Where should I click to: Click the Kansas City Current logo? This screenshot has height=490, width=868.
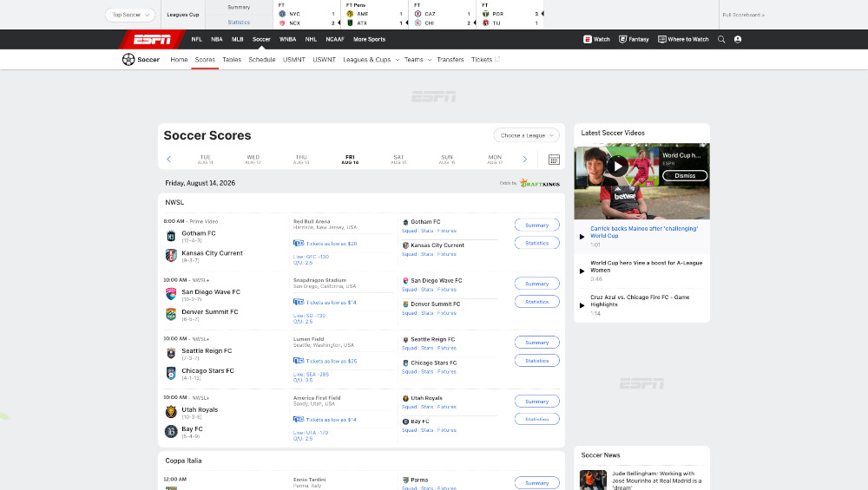point(171,256)
